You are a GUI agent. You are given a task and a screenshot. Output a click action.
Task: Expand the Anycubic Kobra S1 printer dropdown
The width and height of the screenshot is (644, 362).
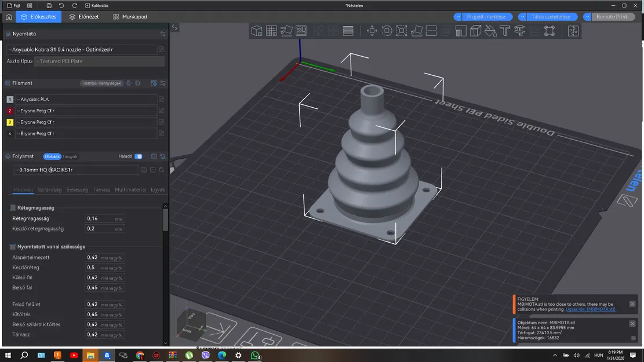[x=81, y=50]
